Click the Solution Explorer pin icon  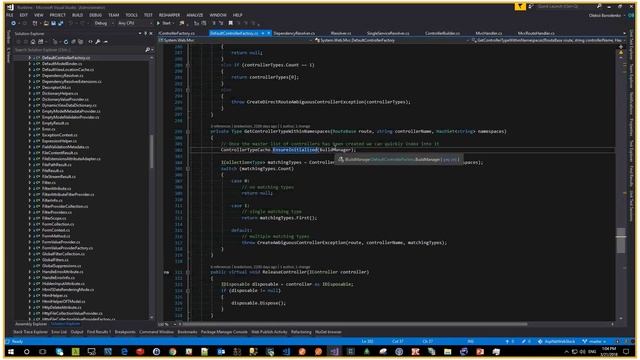point(145,33)
